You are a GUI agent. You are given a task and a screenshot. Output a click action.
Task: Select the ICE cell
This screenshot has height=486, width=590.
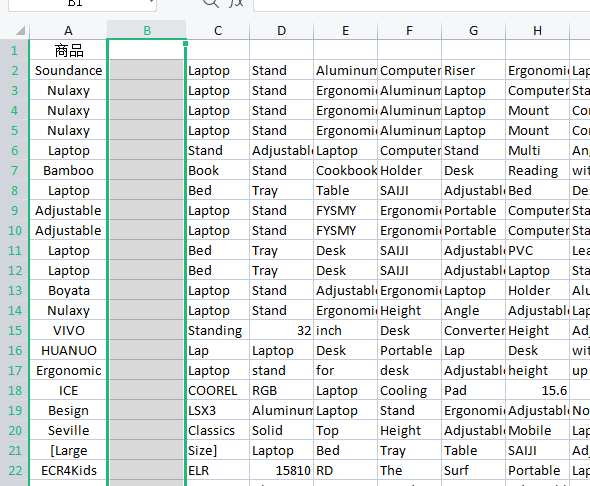click(x=68, y=390)
